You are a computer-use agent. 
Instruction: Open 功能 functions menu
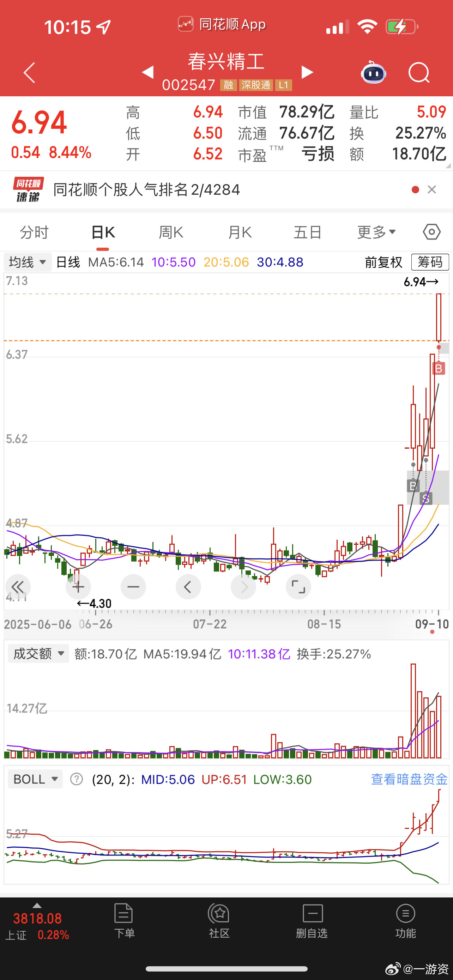(x=405, y=921)
